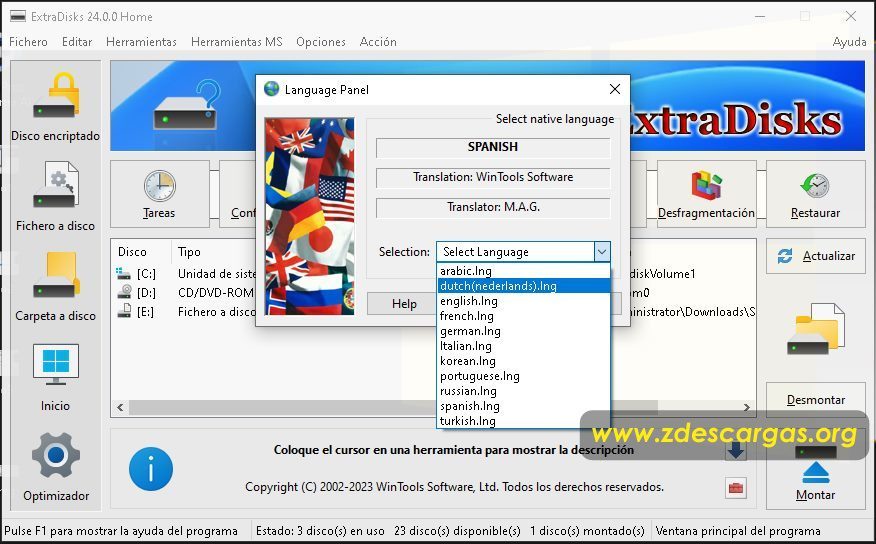Screen dimensions: 876x544
Task: Click the E: drive file icon
Action: (124, 311)
